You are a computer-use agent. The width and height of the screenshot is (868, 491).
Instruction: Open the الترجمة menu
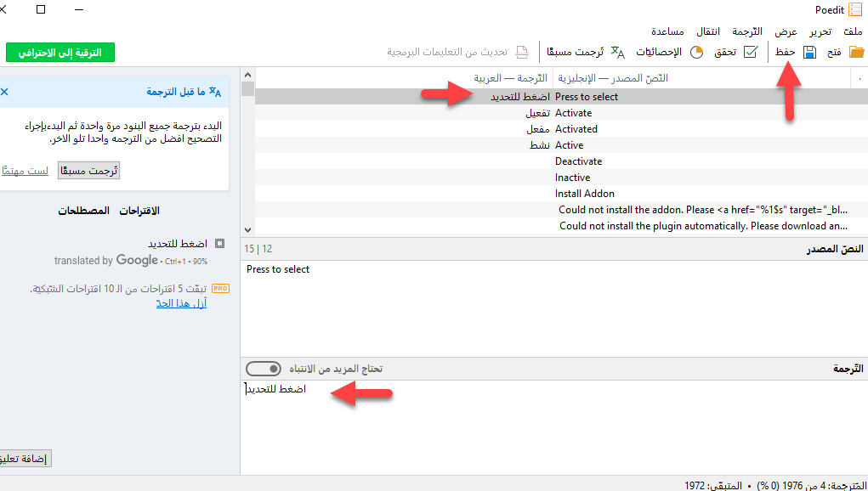747,31
